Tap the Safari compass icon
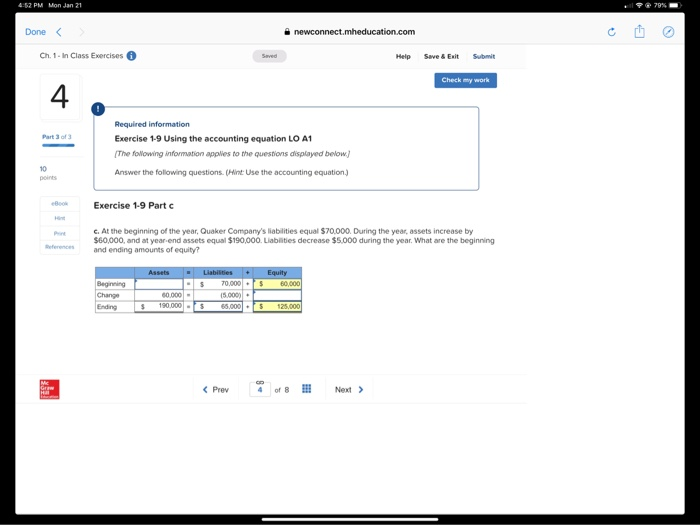Viewport: 700px width, 525px height. [x=668, y=32]
